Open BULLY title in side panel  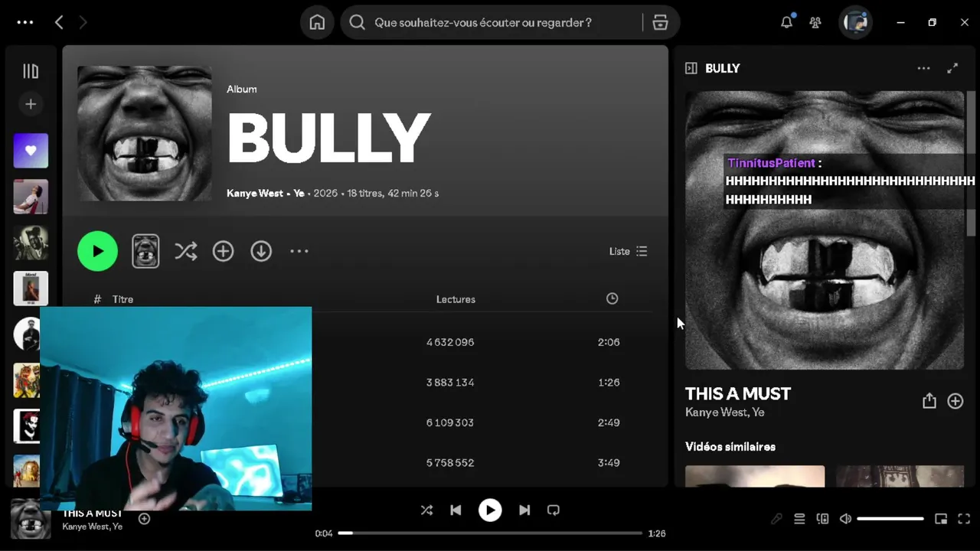pos(722,68)
